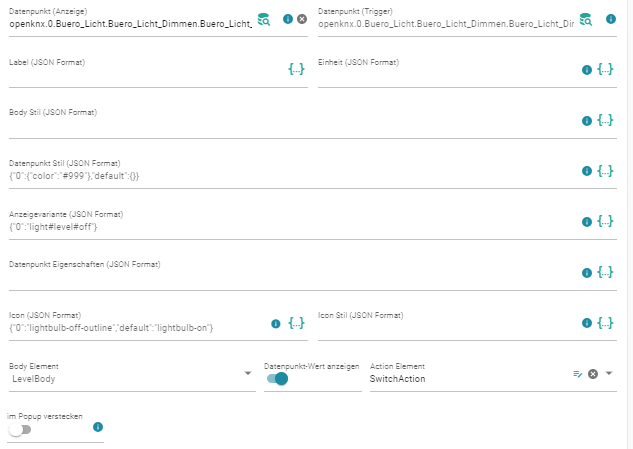Screen dimensions: 633x449
Task: Clear the Datenpunkt (Anzeige) field
Action: [302, 19]
